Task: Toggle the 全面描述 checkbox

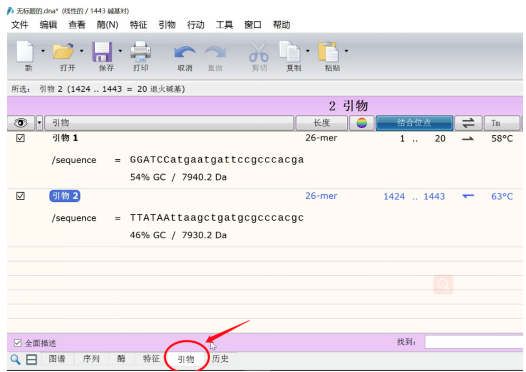Action: (17, 343)
